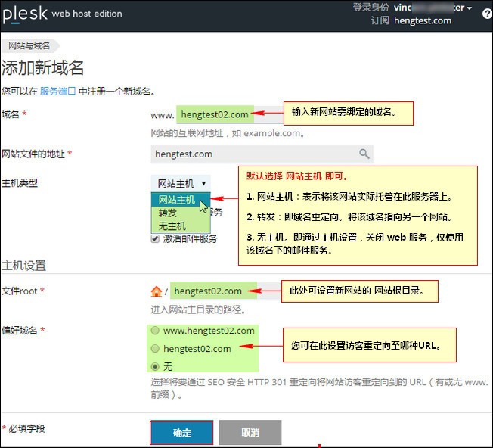Select 转发 option in hosting type list

(181, 213)
